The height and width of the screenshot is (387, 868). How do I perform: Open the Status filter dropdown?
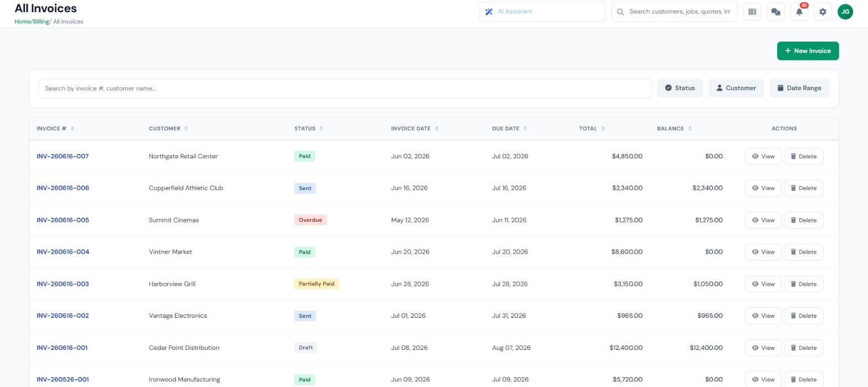pos(680,88)
